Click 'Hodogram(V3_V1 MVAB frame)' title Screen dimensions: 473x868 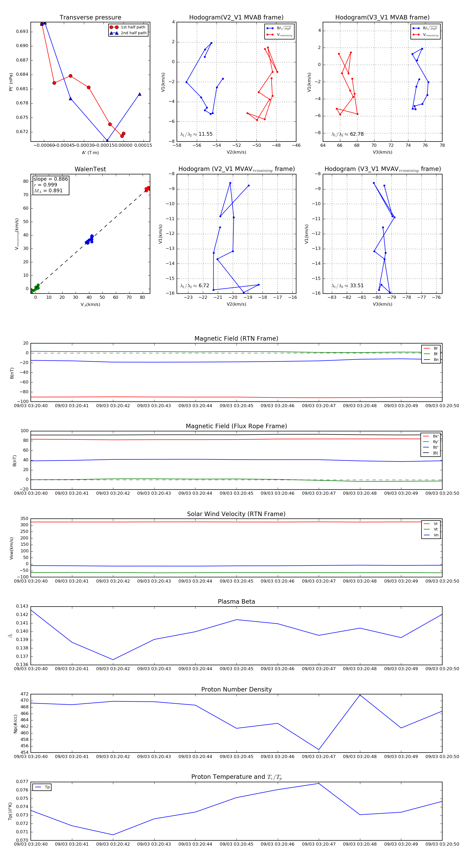(x=382, y=18)
